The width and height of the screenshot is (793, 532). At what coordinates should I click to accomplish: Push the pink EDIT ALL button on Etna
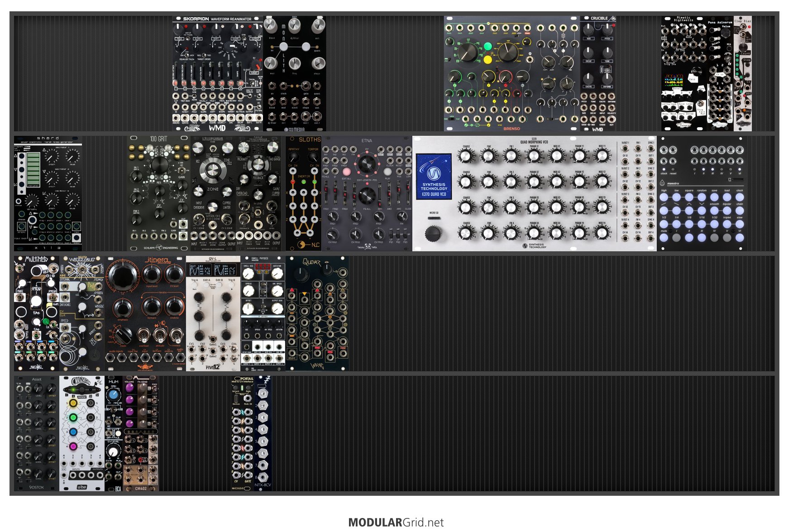click(346, 172)
